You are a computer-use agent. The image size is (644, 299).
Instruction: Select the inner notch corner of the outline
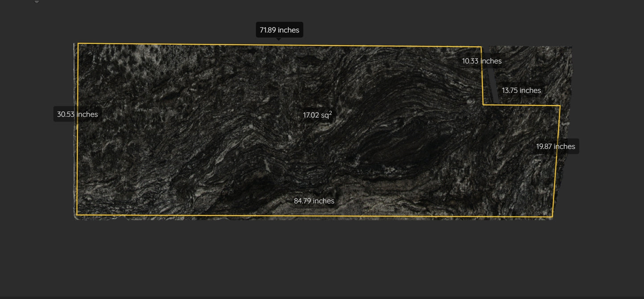(483, 104)
